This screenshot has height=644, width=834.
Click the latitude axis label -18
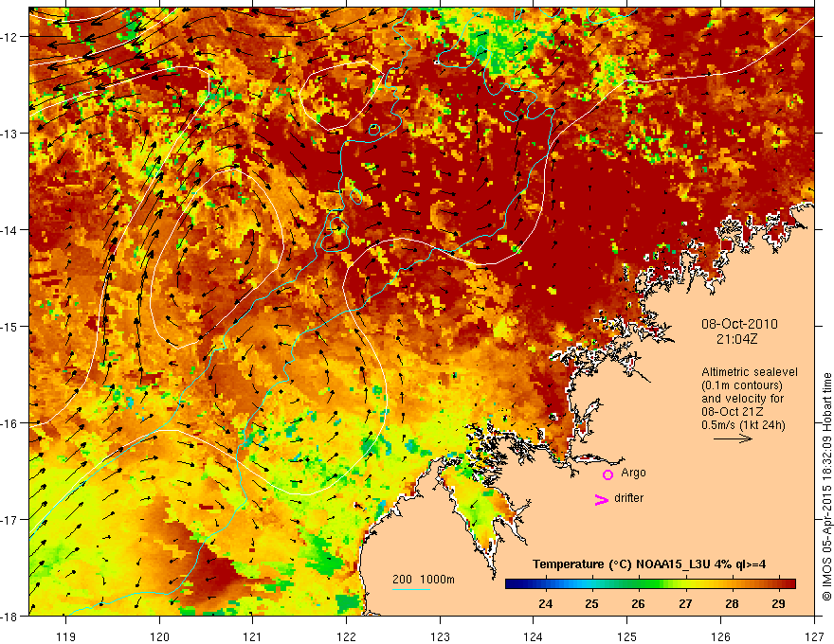pyautogui.click(x=10, y=616)
